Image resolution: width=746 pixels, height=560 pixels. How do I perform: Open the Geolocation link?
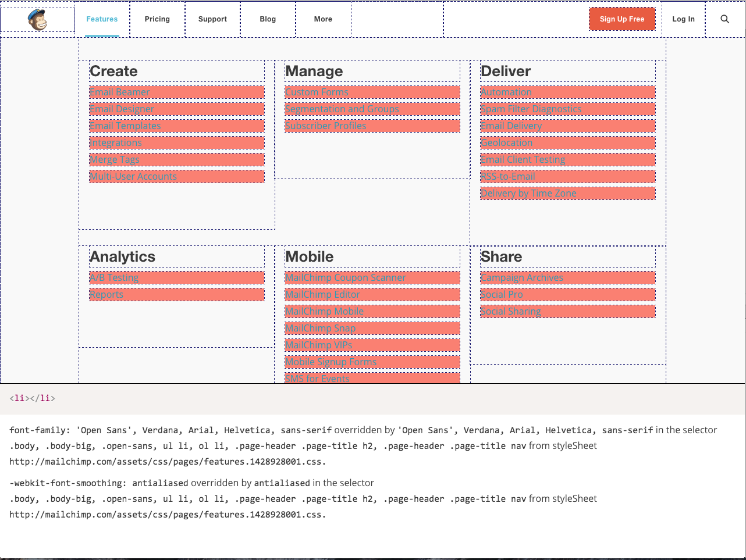506,142
